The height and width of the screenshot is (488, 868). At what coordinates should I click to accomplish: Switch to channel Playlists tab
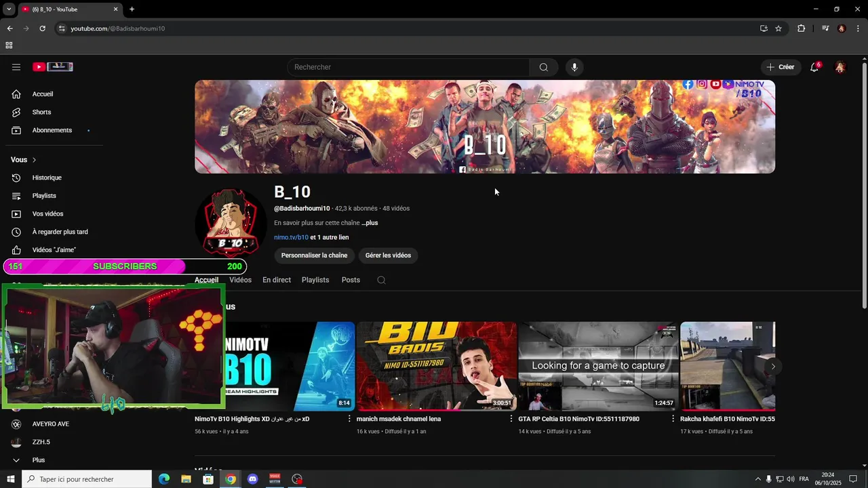pyautogui.click(x=315, y=280)
